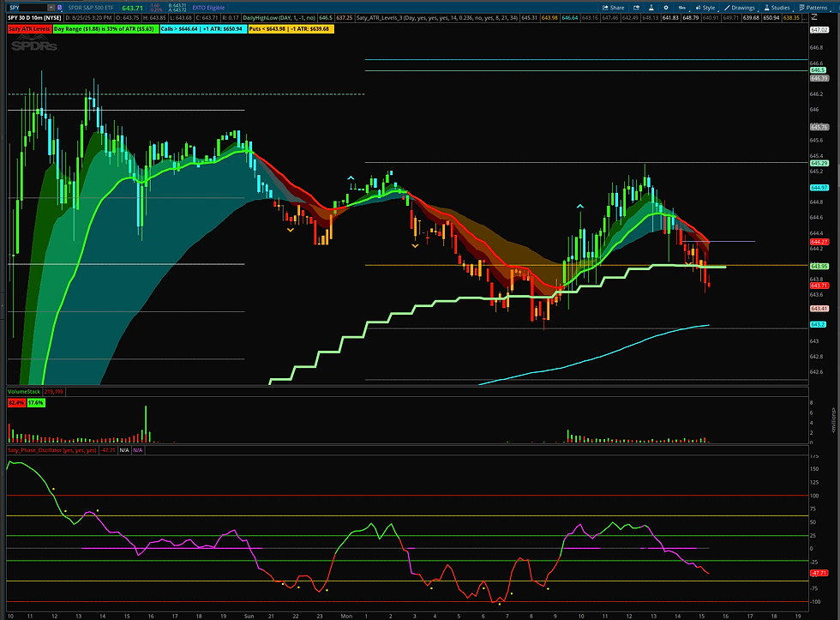Open the Drawings menu
Screen dimensions: 840x620
[740, 8]
